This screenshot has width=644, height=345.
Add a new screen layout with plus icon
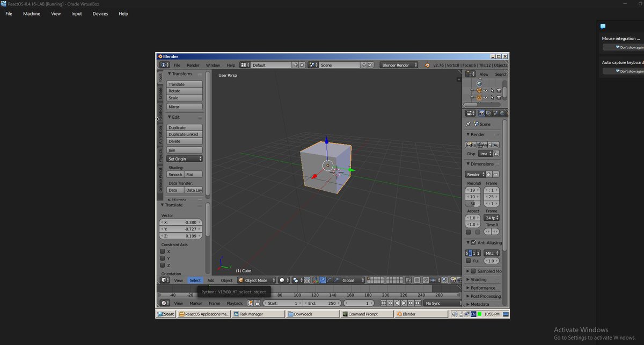tap(295, 65)
